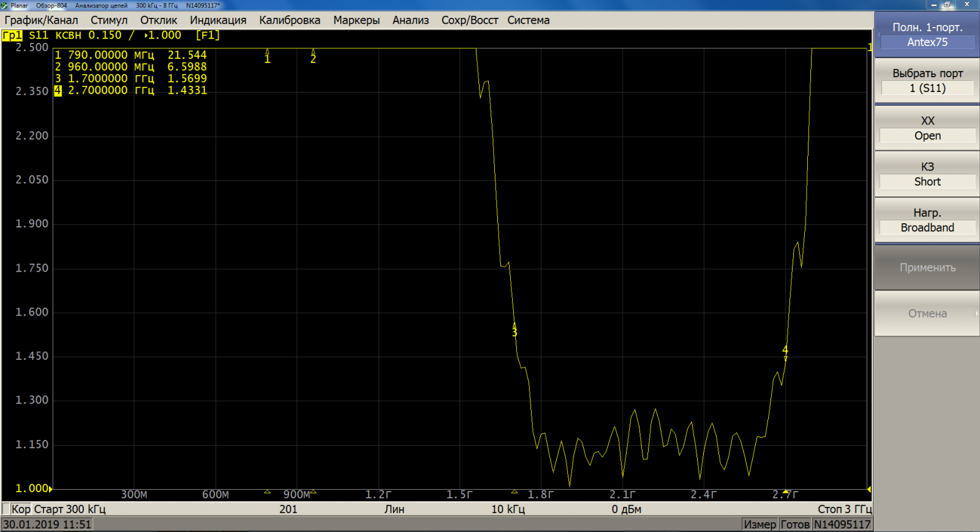
Task: Click the Отмена softkey
Action: coord(927,313)
